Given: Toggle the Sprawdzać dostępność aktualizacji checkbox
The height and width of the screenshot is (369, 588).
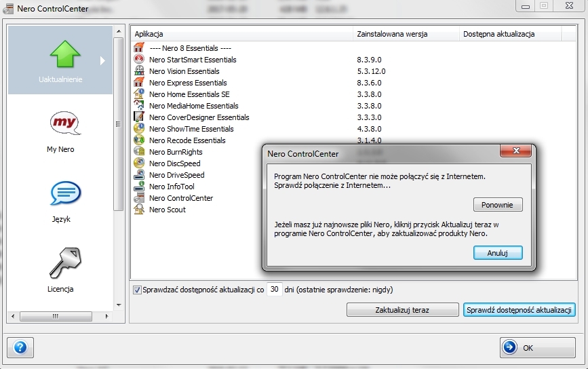Looking at the screenshot, I should tap(137, 290).
